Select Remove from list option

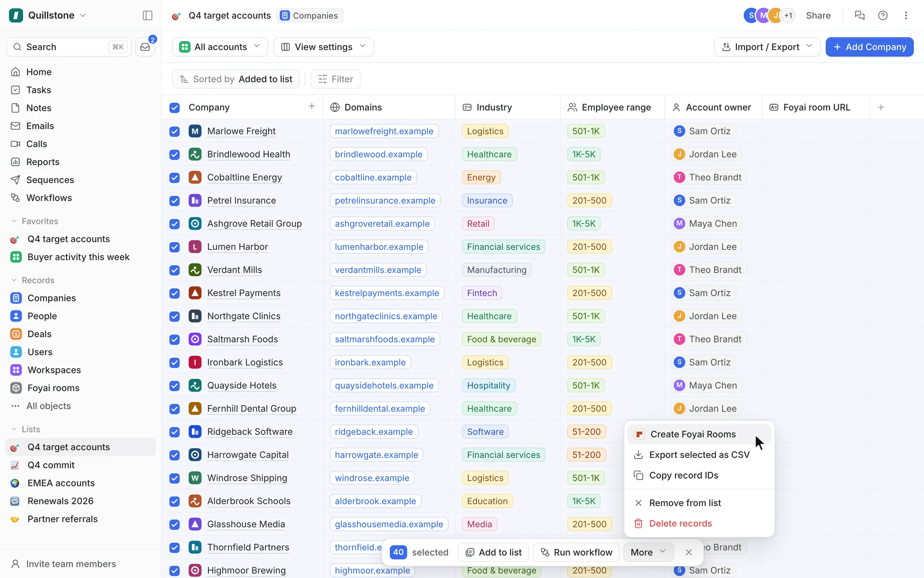click(699, 503)
